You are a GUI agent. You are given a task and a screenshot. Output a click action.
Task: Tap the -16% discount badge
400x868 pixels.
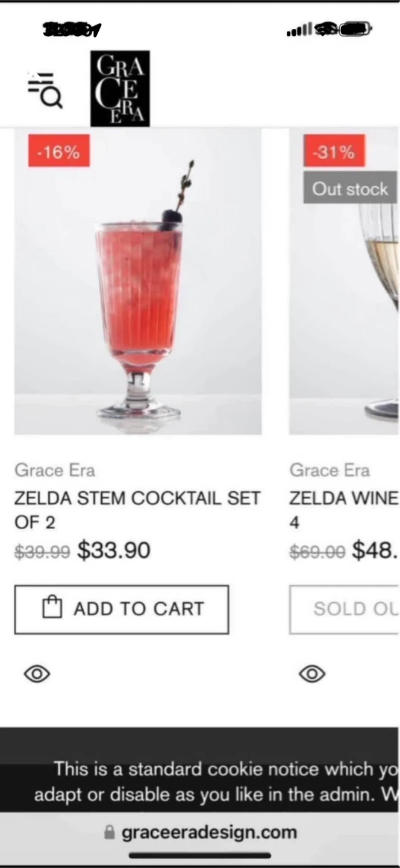coord(58,151)
